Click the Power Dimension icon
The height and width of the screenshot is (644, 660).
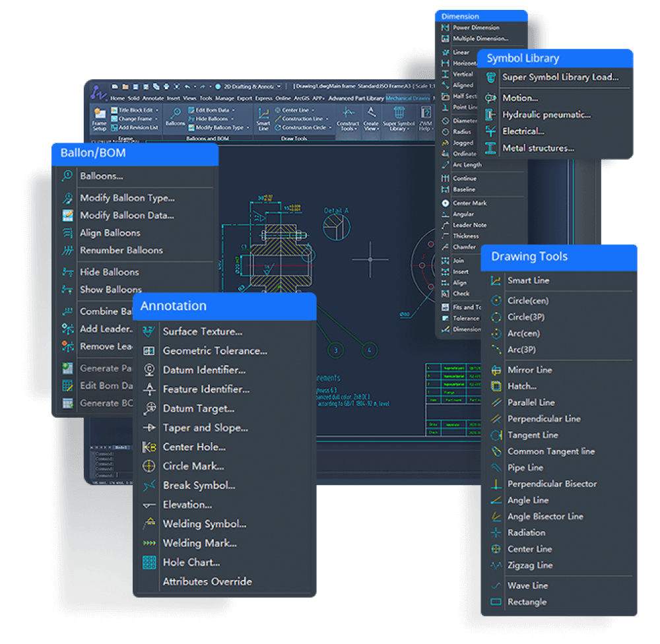(x=445, y=28)
